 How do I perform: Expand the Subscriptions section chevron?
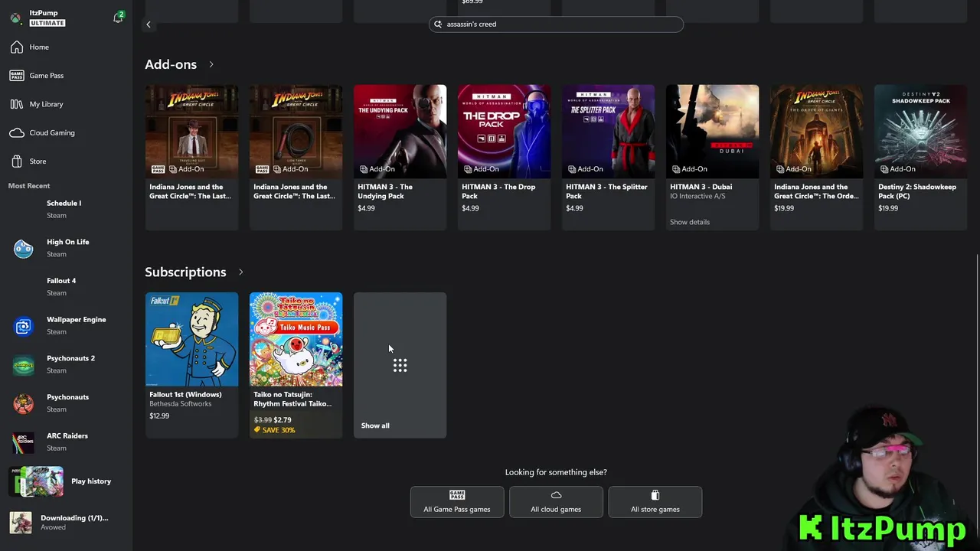pyautogui.click(x=240, y=272)
